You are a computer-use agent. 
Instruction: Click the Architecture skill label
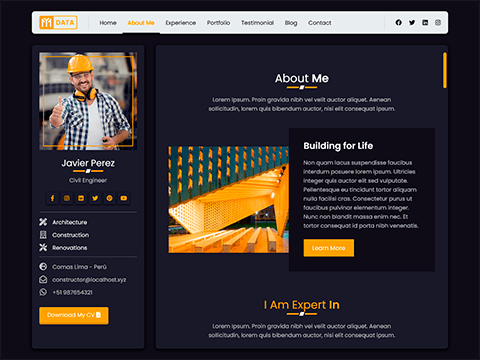[70, 222]
